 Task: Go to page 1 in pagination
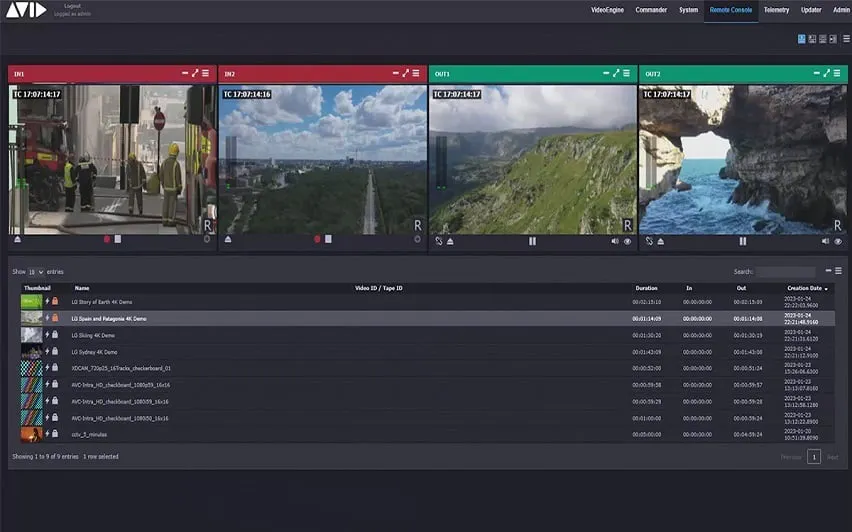[x=813, y=457]
